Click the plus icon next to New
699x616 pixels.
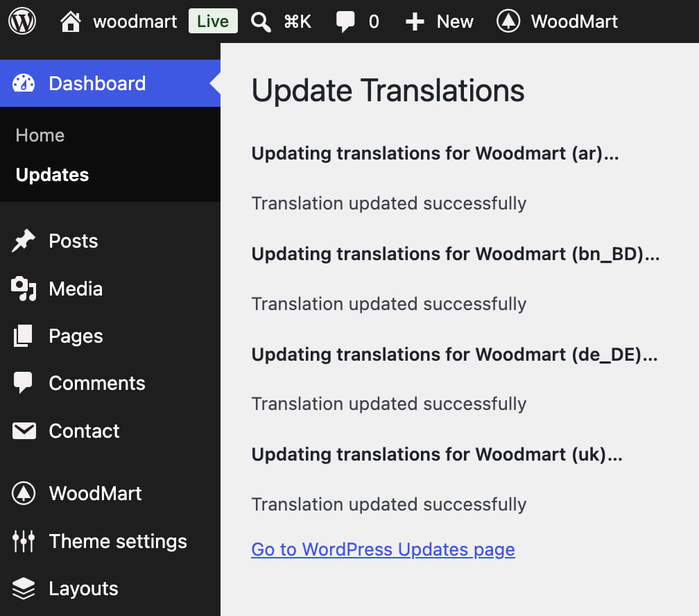pos(415,22)
